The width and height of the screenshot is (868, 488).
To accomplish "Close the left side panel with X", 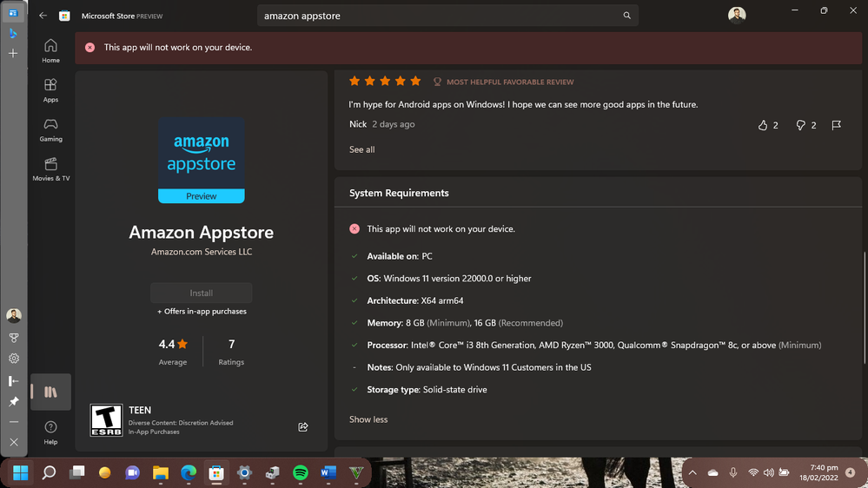I will [14, 442].
